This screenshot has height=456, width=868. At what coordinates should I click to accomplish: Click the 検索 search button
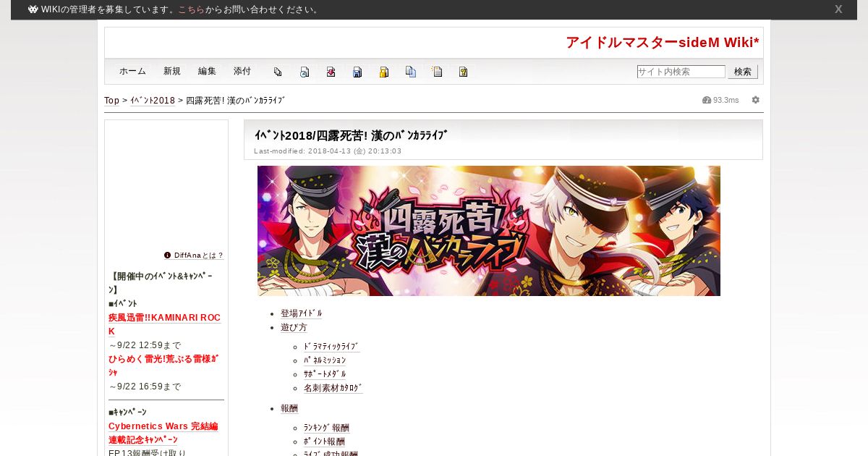(x=743, y=72)
